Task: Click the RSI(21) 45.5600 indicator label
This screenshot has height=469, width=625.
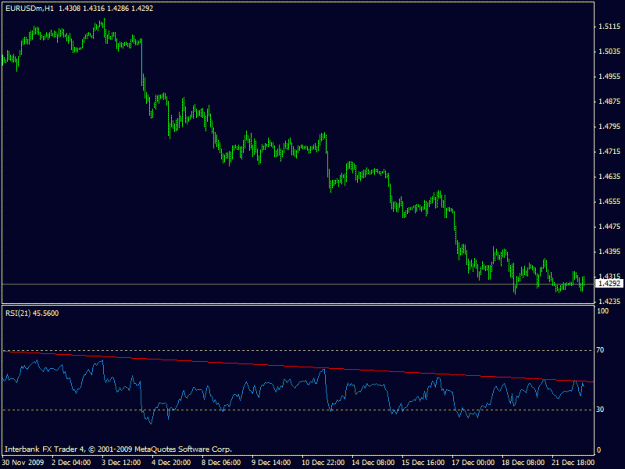Action: tap(32, 313)
